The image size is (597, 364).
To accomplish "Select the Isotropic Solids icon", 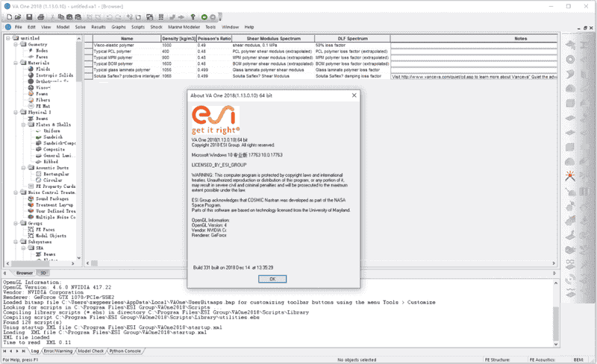I will [31, 75].
